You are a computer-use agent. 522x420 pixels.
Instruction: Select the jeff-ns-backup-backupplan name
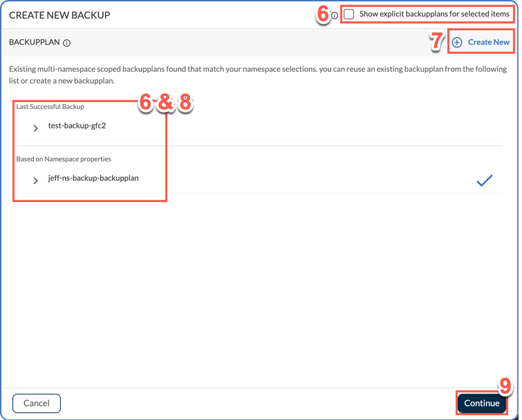(93, 178)
